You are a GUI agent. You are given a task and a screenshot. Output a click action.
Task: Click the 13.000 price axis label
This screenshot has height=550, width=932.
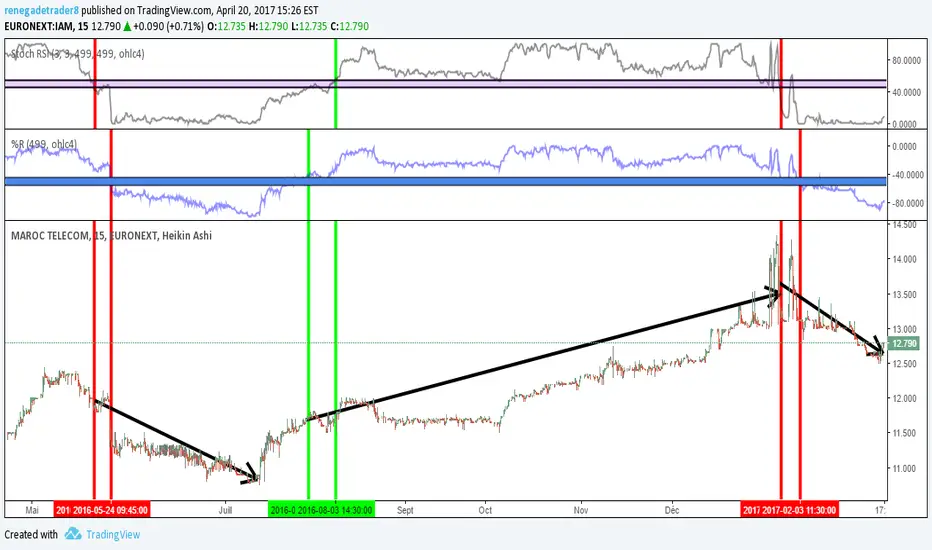pos(904,329)
